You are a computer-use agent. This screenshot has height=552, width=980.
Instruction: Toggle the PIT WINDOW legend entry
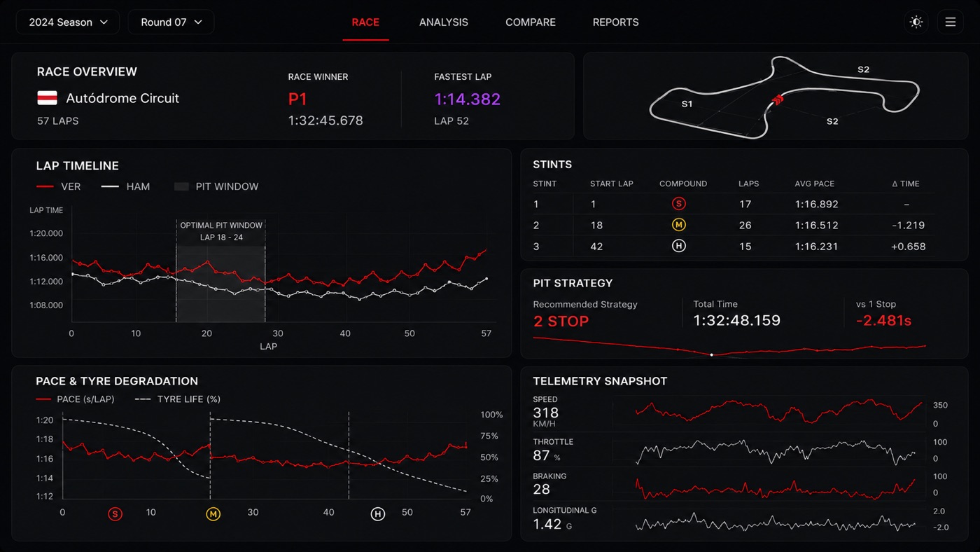pyautogui.click(x=216, y=186)
